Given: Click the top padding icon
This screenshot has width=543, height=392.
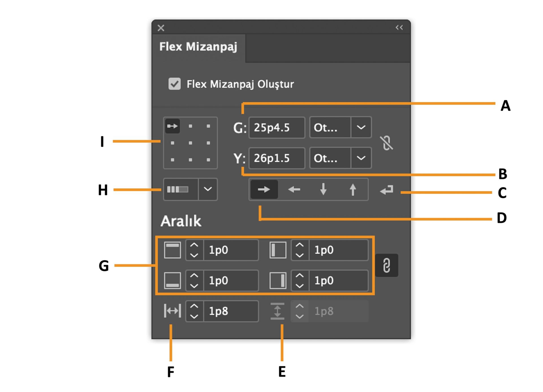Looking at the screenshot, I should [173, 250].
